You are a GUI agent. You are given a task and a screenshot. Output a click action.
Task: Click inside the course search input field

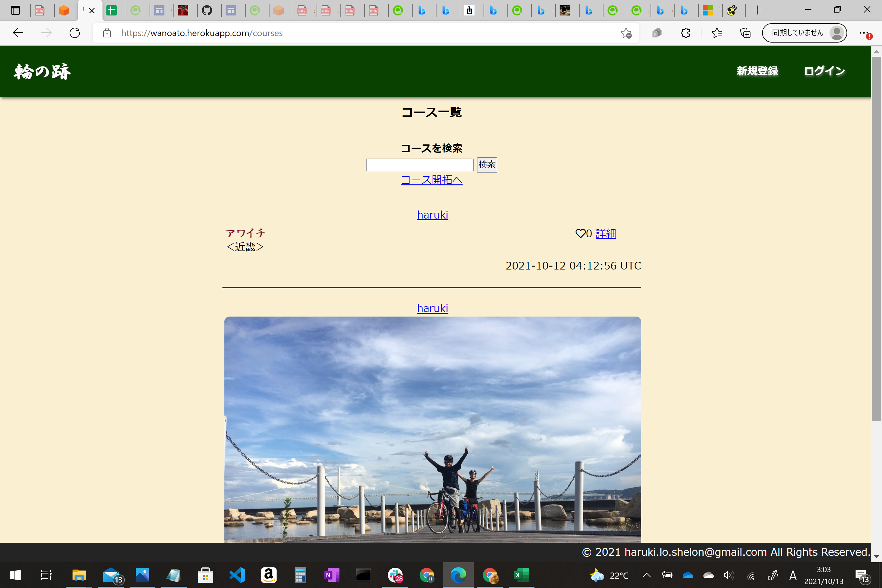(419, 165)
